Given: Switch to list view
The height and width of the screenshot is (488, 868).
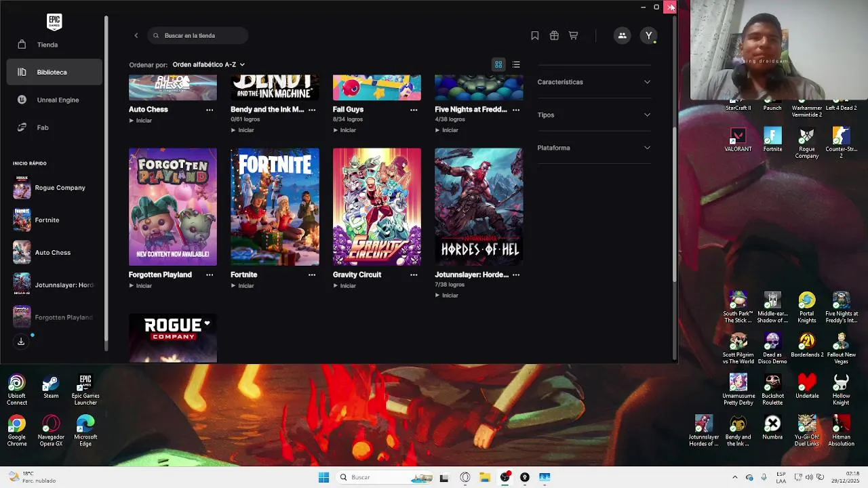Looking at the screenshot, I should click(x=516, y=64).
